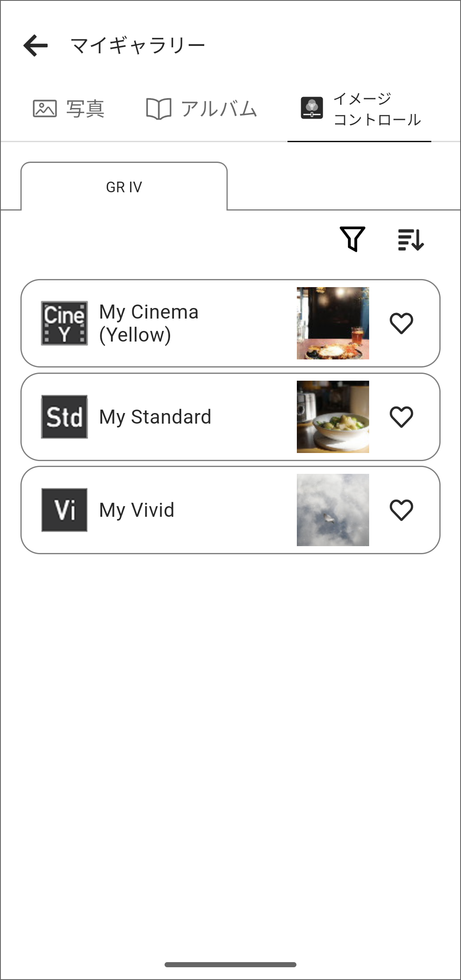
Task: Click the Vi preset icon
Action: (x=64, y=510)
